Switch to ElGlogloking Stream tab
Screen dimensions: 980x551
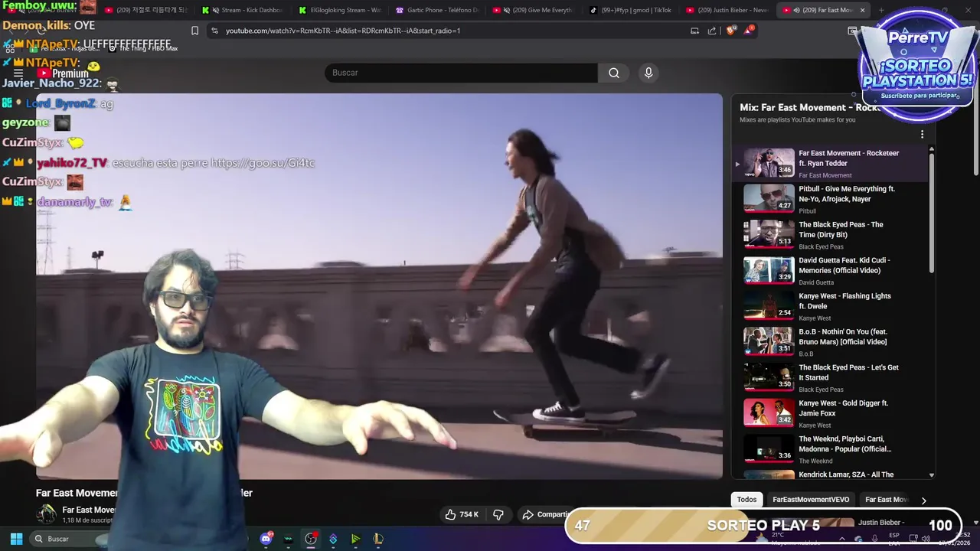click(x=341, y=10)
